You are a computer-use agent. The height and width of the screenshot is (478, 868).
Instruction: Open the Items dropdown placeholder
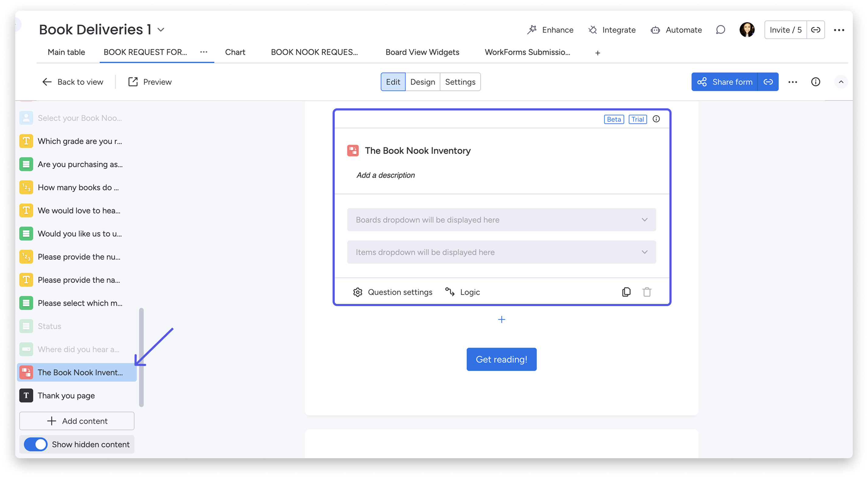coord(501,252)
